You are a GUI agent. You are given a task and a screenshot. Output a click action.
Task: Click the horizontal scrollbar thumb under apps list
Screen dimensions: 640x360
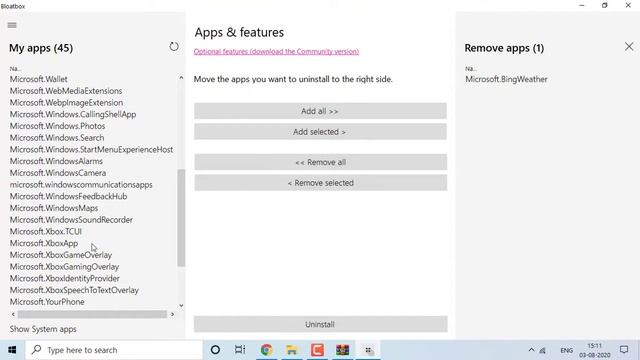(x=92, y=314)
